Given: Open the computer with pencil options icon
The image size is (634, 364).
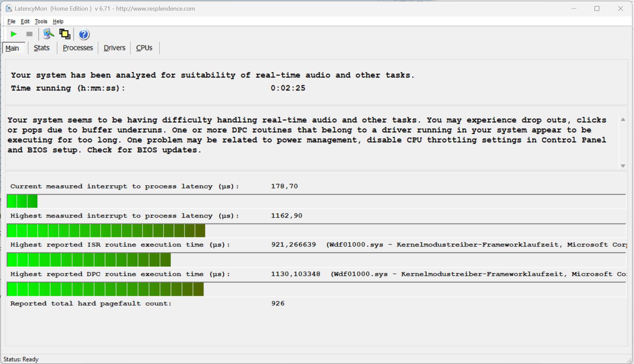Looking at the screenshot, I should (48, 34).
